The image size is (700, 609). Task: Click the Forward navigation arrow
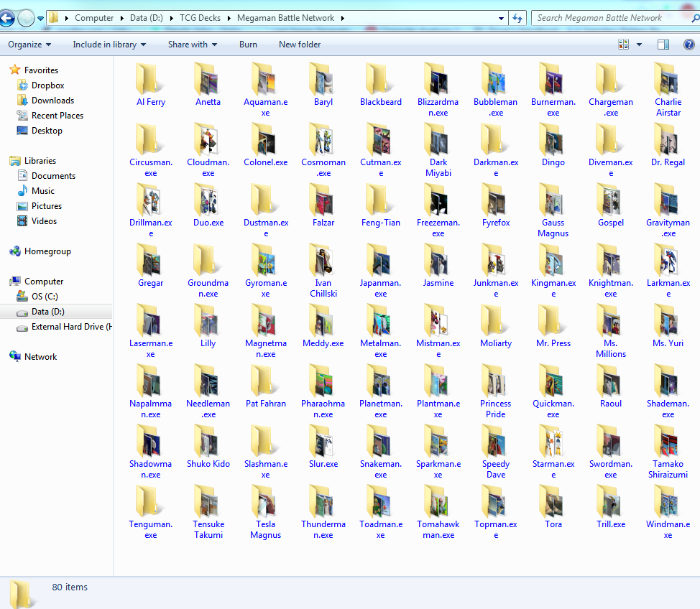[26, 18]
